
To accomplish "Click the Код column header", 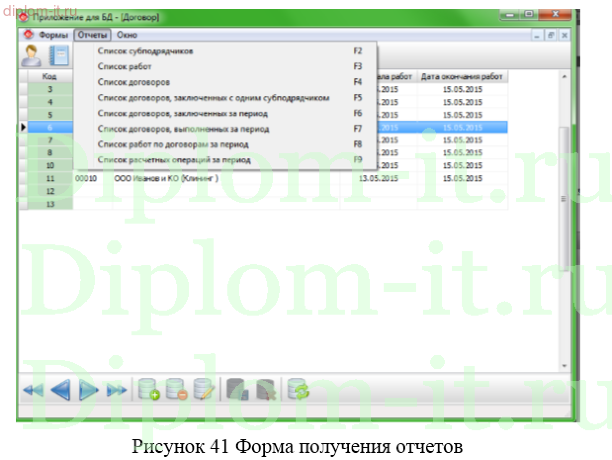I will click(50, 76).
